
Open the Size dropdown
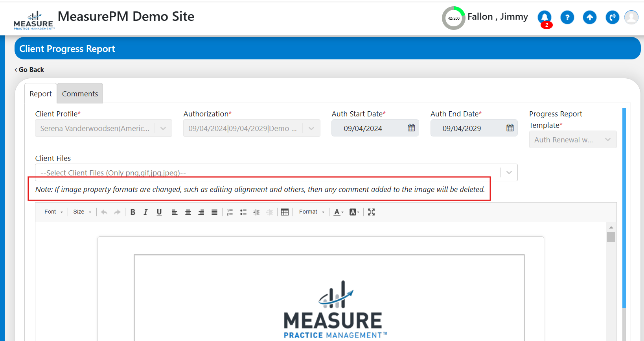[82, 212]
